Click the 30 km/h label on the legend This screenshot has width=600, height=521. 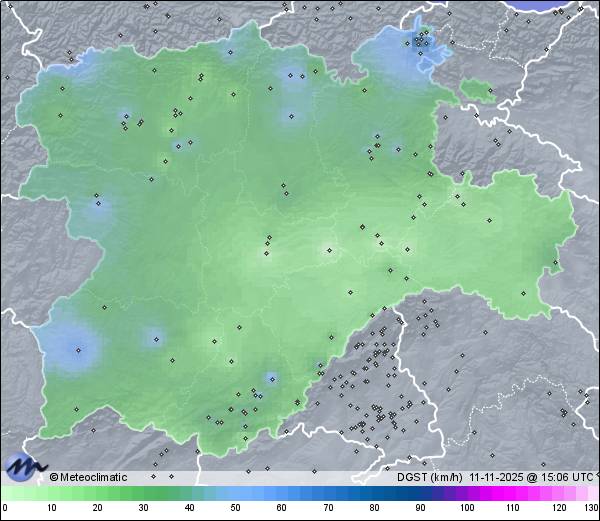tap(143, 508)
